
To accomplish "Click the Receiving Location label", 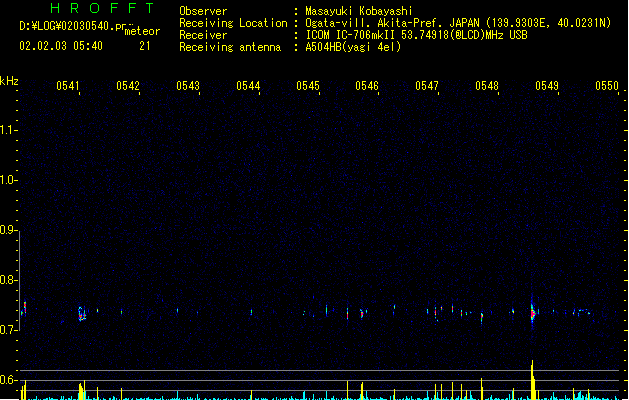I will [233, 23].
